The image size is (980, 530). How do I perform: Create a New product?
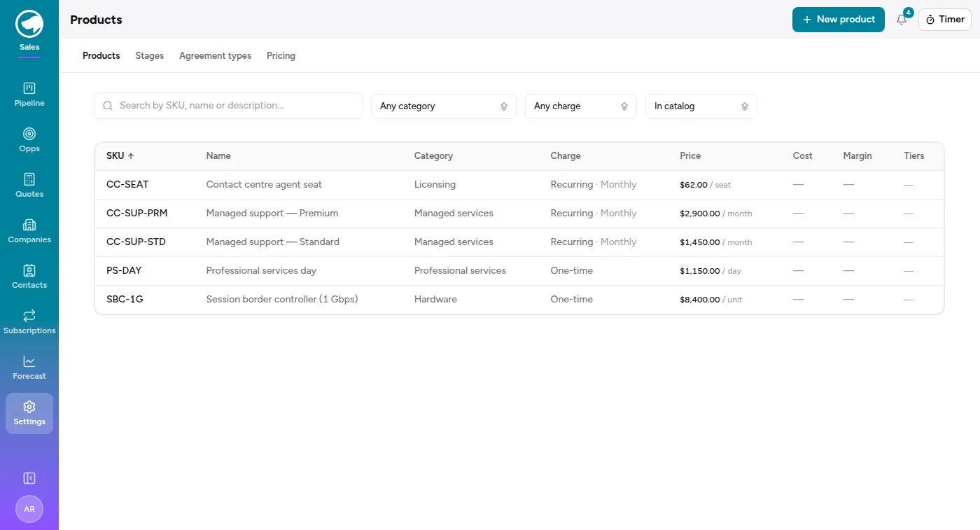click(839, 20)
